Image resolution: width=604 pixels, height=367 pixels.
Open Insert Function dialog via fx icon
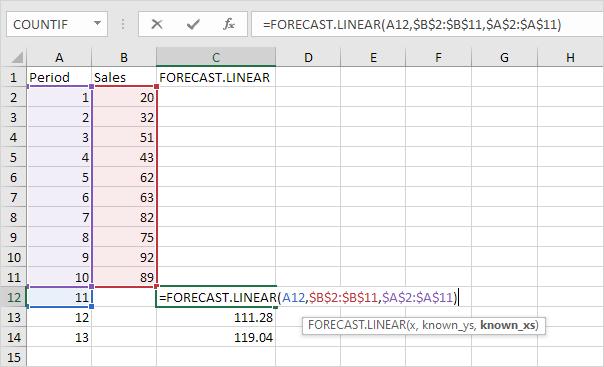[229, 24]
